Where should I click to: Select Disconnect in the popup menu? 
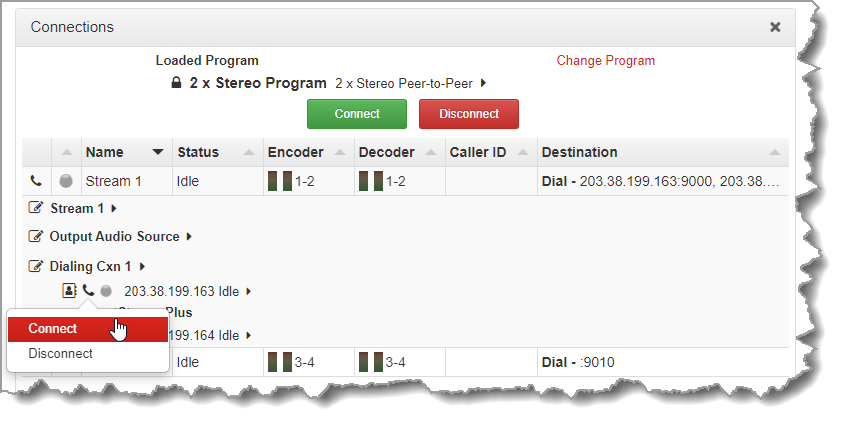(60, 354)
